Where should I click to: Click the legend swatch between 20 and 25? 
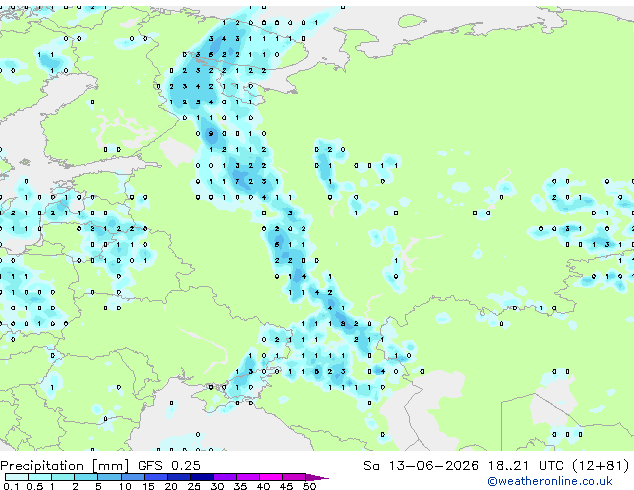click(x=179, y=477)
